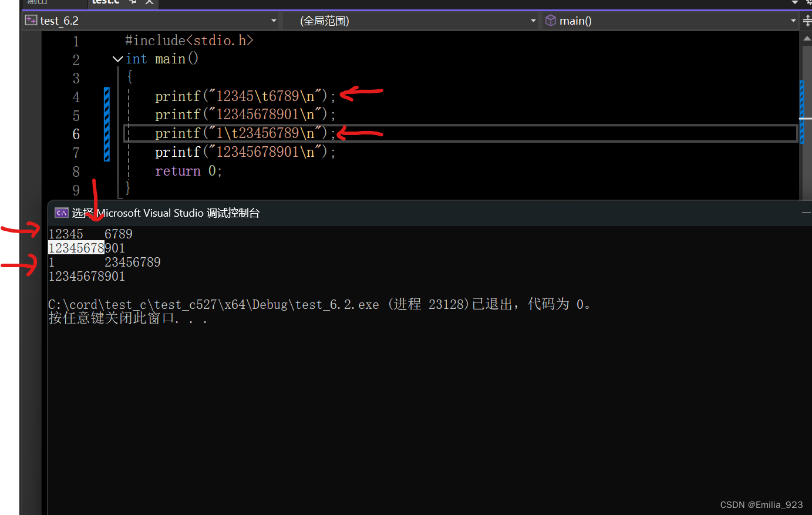
Task: Click the console output '1 23456789'
Action: (105, 262)
